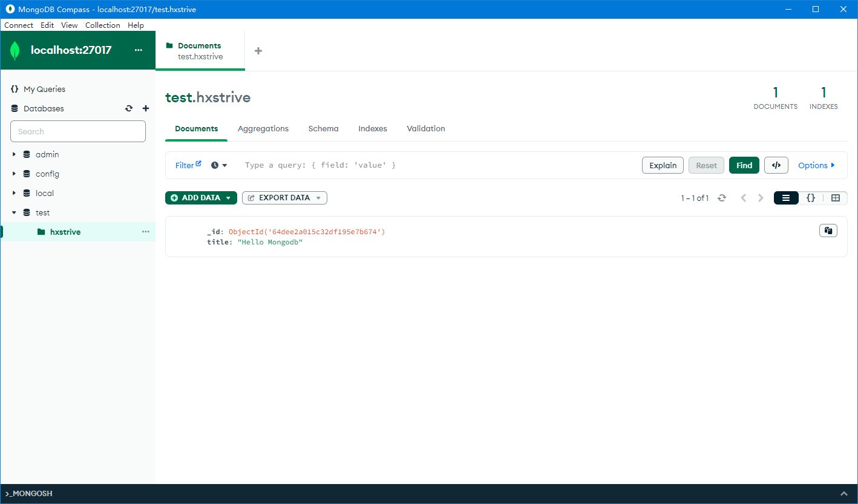858x504 pixels.
Task: Select the Documents sub-tab
Action: [x=197, y=128]
